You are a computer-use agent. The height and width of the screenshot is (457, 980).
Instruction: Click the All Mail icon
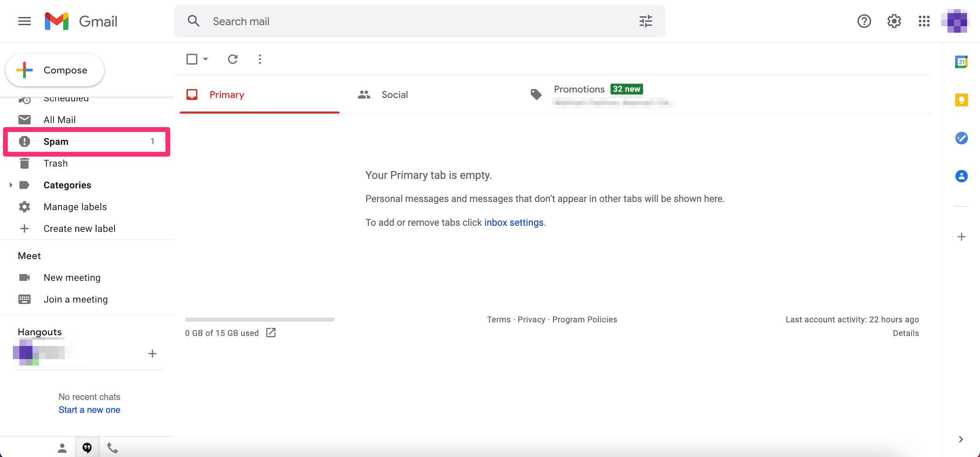coord(24,119)
